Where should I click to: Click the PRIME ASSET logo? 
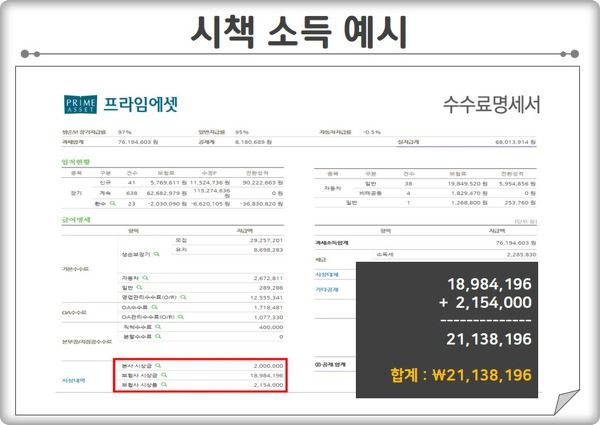[80, 104]
